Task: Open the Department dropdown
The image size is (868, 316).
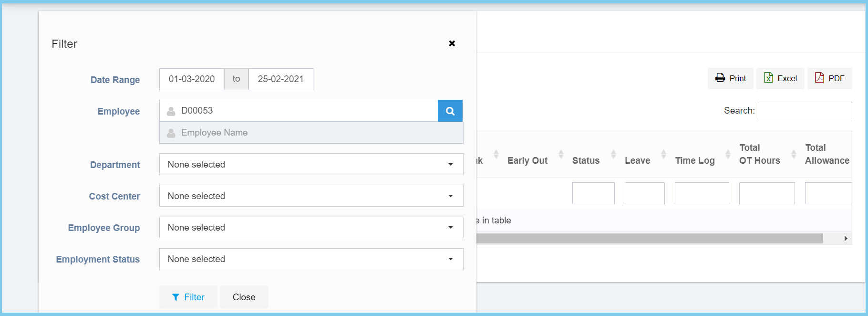Action: [x=311, y=164]
